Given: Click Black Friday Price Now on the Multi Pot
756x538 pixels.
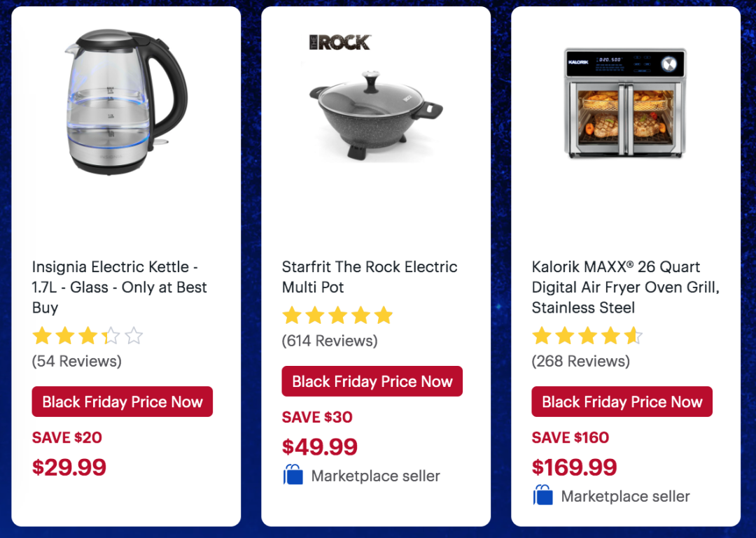Looking at the screenshot, I should point(372,382).
